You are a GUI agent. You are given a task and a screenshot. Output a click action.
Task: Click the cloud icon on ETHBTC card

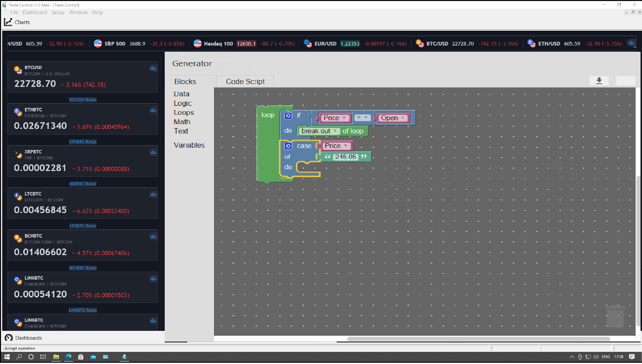tap(153, 111)
